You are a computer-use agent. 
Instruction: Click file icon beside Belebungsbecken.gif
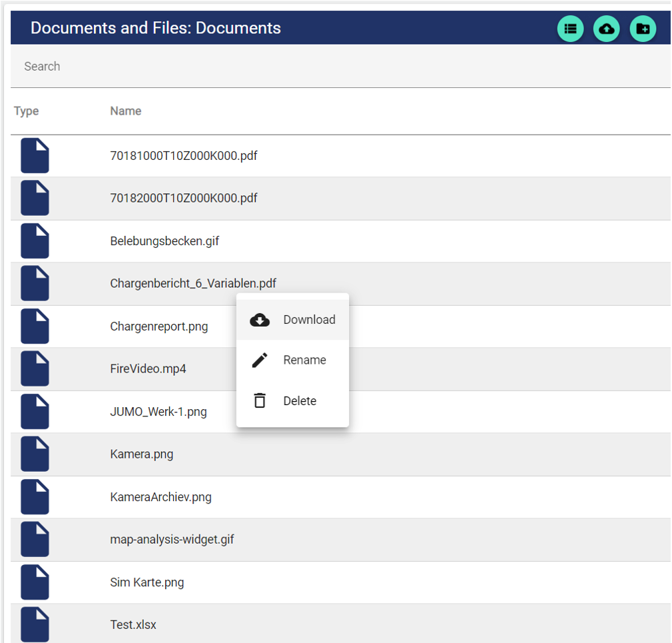[x=35, y=241]
